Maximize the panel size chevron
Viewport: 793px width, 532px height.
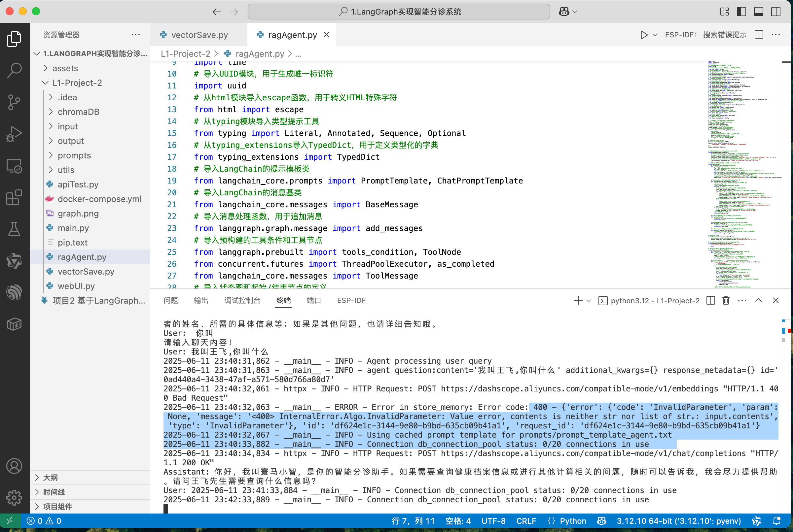759,300
